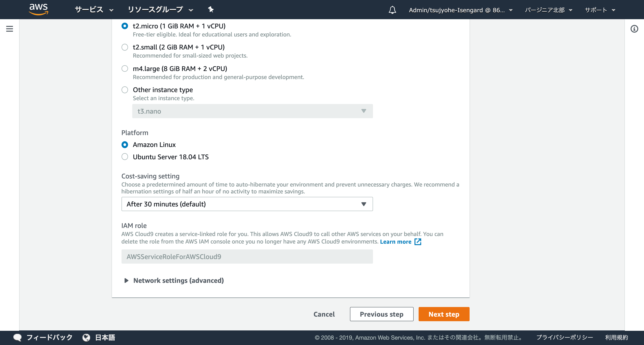Select Other instance type option
This screenshot has width=644, height=345.
(x=125, y=90)
